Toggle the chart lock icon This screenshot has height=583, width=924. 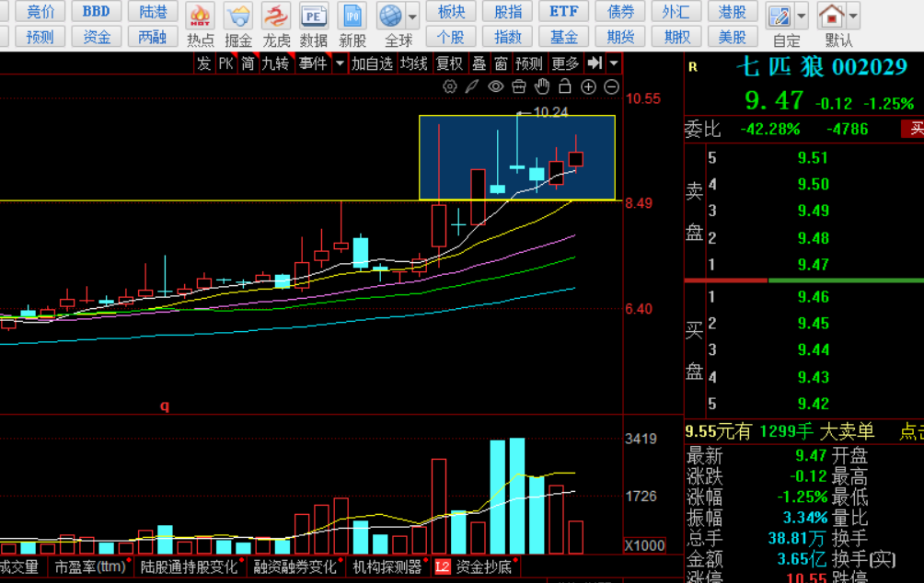564,87
